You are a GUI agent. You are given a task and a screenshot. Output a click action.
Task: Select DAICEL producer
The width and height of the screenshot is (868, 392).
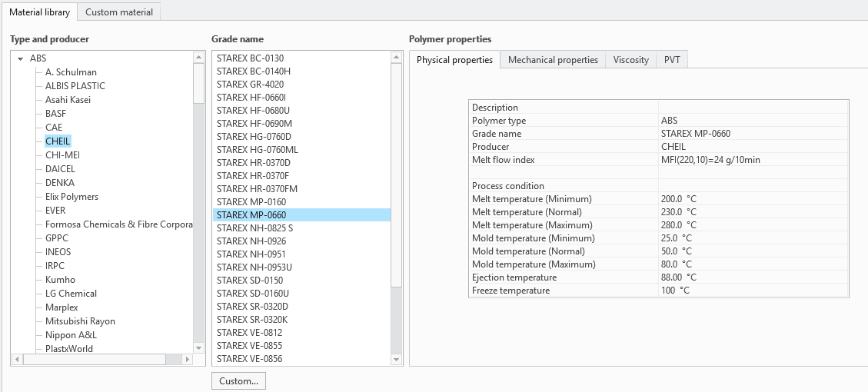click(x=60, y=169)
